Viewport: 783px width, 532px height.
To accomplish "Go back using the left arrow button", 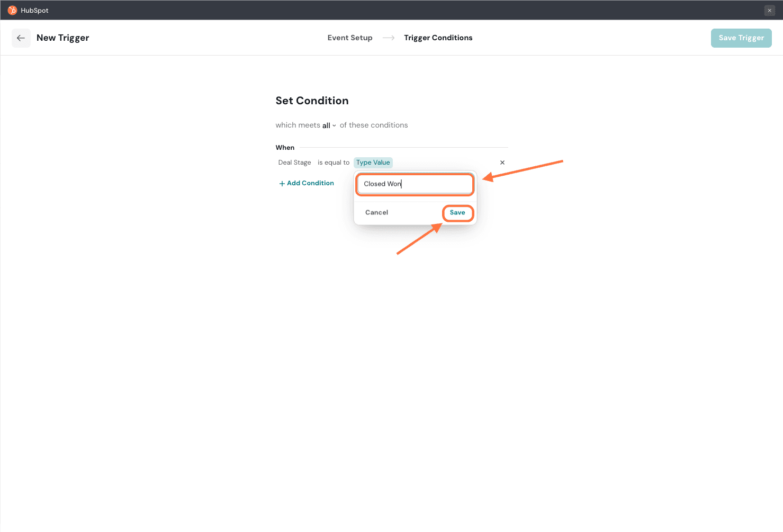I will point(21,38).
